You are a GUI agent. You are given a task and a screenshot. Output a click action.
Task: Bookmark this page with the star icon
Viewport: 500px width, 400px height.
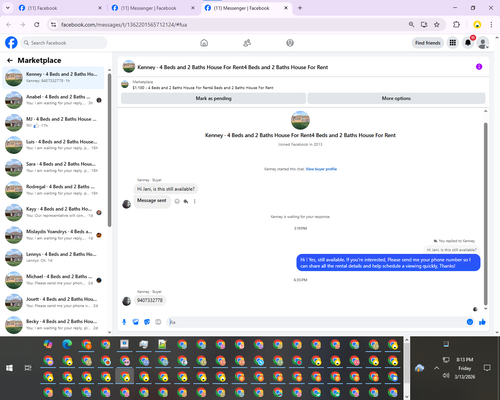pos(437,24)
